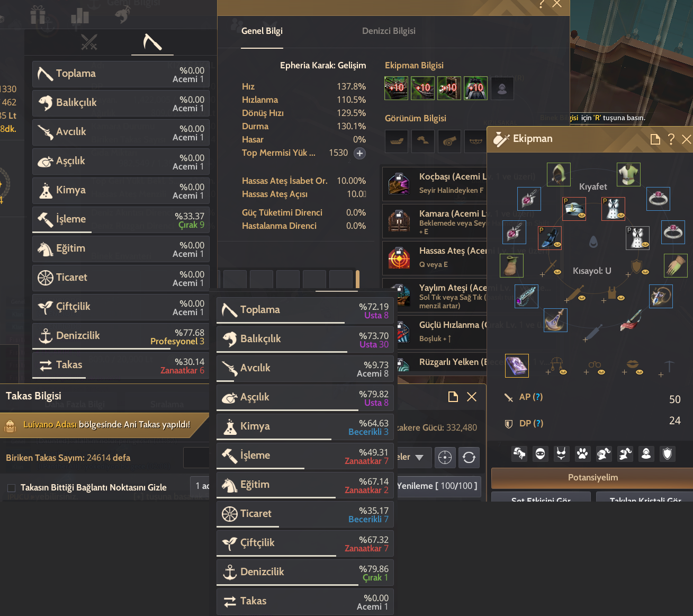Viewport: 693px width, 616px height.
Task: Open the page icon in the Ekipman header
Action: pos(655,139)
